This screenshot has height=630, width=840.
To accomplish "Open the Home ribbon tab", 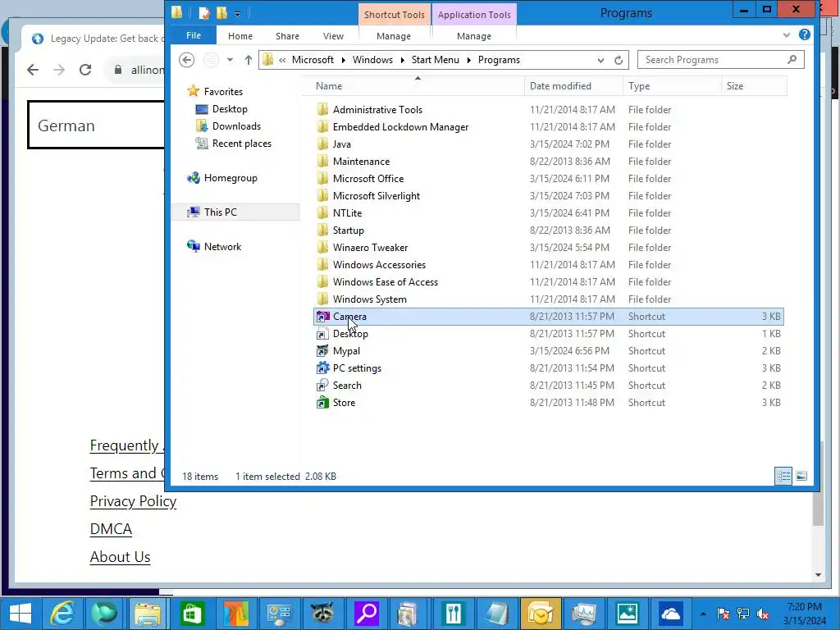I will (240, 36).
